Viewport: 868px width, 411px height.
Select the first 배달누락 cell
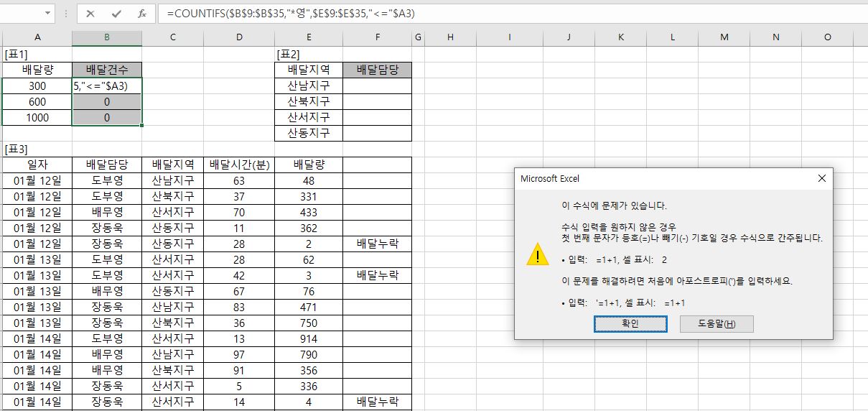click(378, 244)
